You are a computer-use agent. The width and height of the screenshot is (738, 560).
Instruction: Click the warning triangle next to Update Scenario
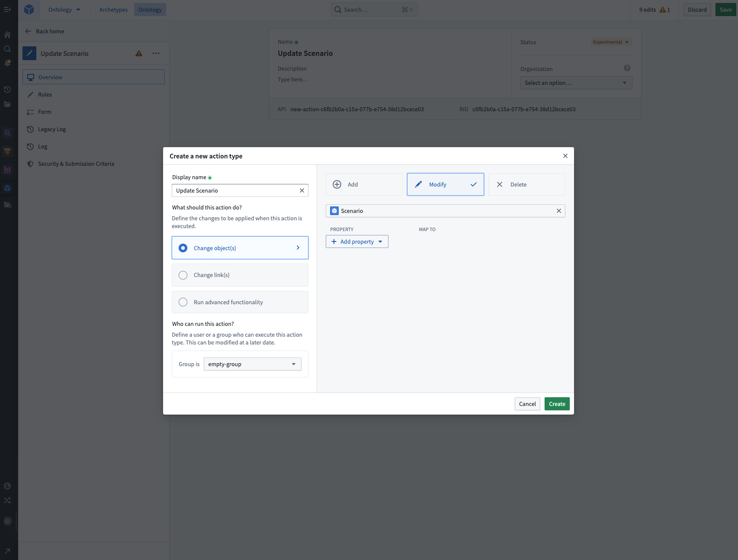coord(139,53)
